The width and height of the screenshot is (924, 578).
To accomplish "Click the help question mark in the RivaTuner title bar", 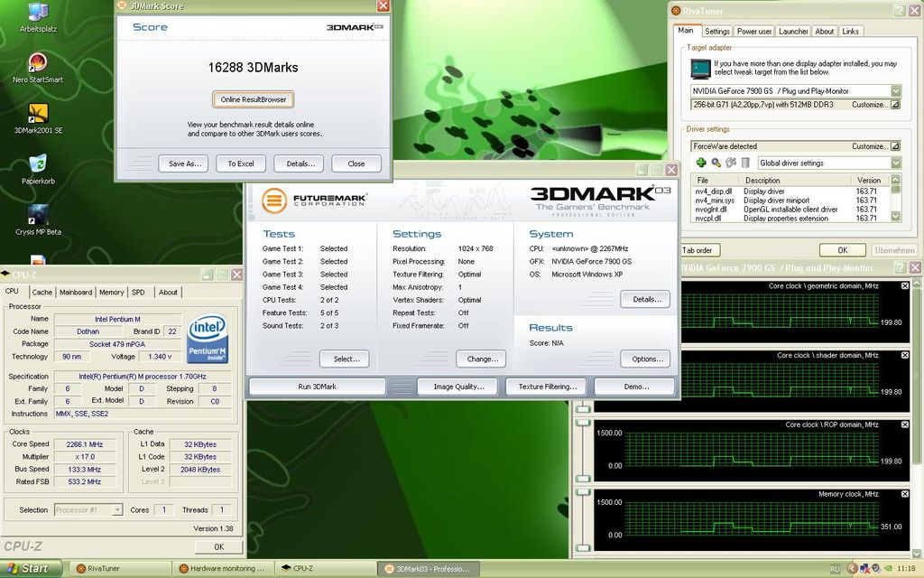I will 900,11.
